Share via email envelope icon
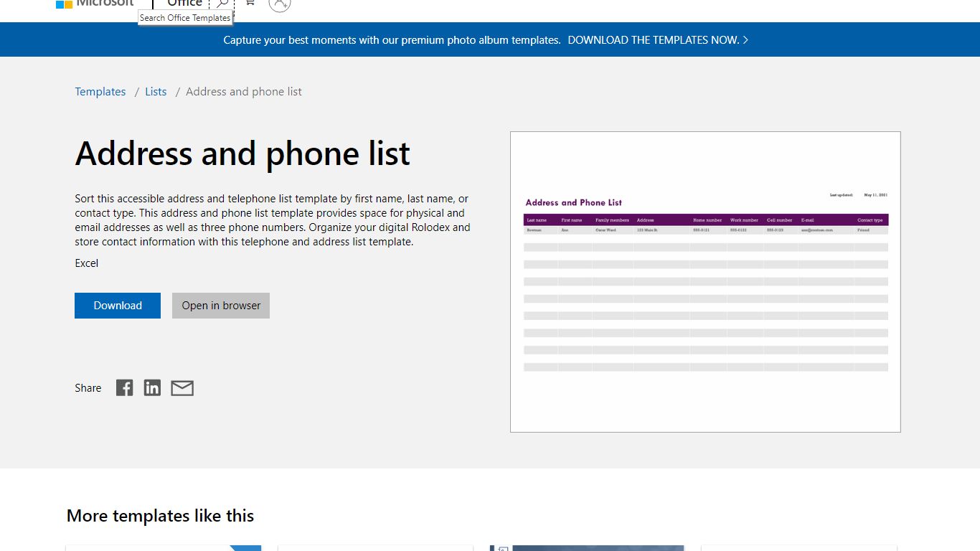 [x=182, y=388]
